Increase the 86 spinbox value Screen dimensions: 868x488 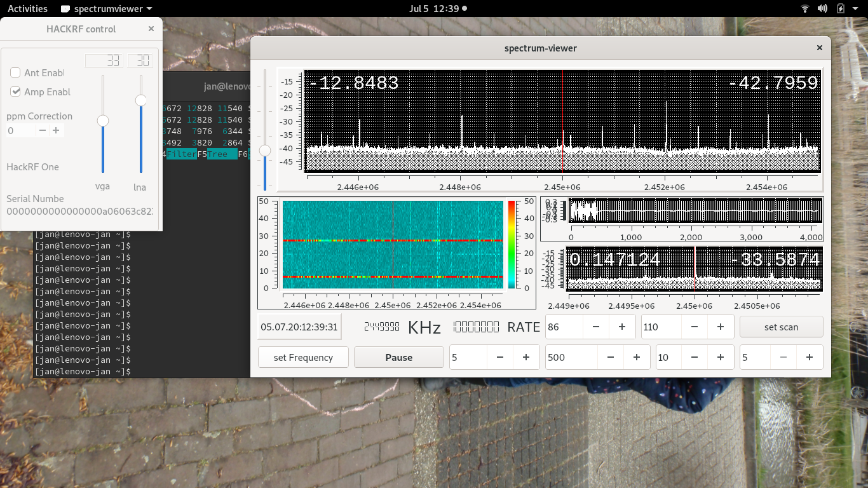pos(622,327)
